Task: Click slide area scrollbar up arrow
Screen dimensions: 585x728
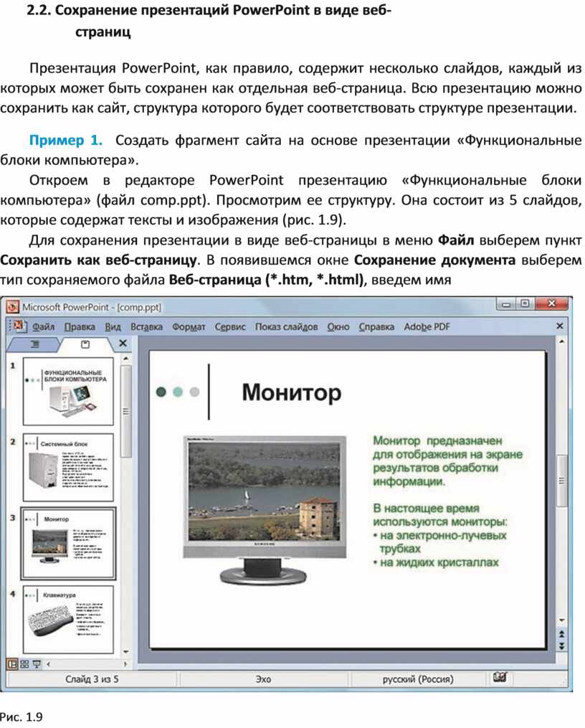Action: (562, 341)
